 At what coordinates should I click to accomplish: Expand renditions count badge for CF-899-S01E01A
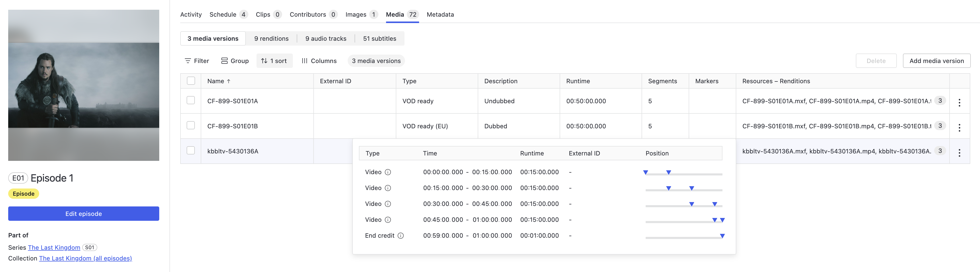(940, 101)
